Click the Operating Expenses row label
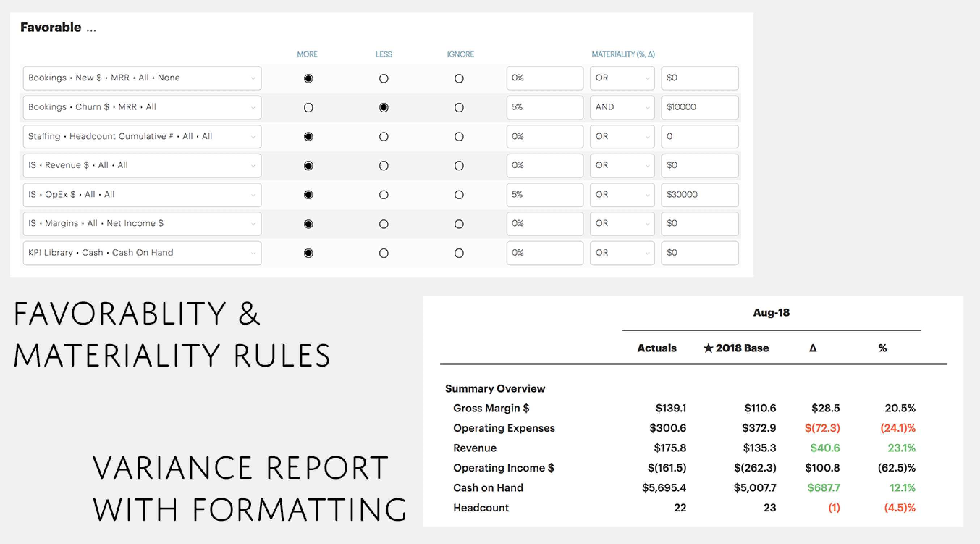The height and width of the screenshot is (544, 980). pyautogui.click(x=504, y=428)
